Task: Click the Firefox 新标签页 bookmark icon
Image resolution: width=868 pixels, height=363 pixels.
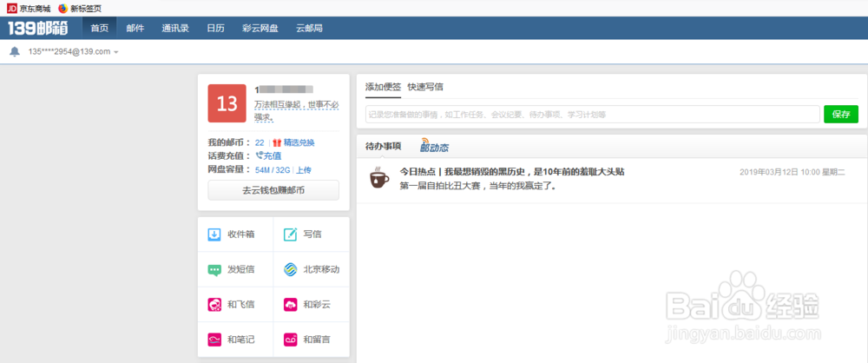Action: (x=62, y=9)
